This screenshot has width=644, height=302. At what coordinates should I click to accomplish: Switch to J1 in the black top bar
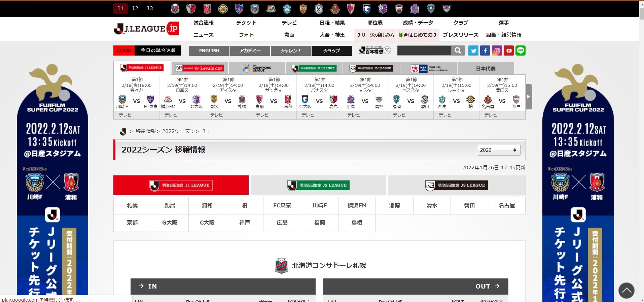click(x=120, y=8)
